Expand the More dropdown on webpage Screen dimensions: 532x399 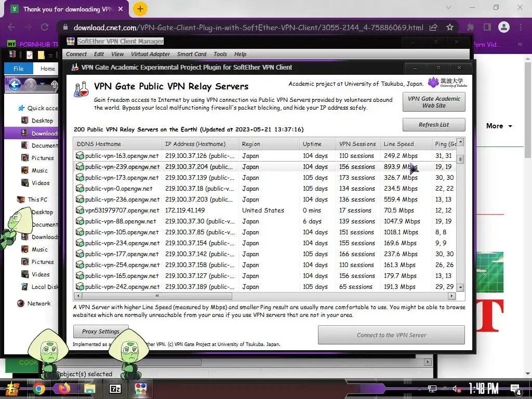pyautogui.click(x=499, y=126)
